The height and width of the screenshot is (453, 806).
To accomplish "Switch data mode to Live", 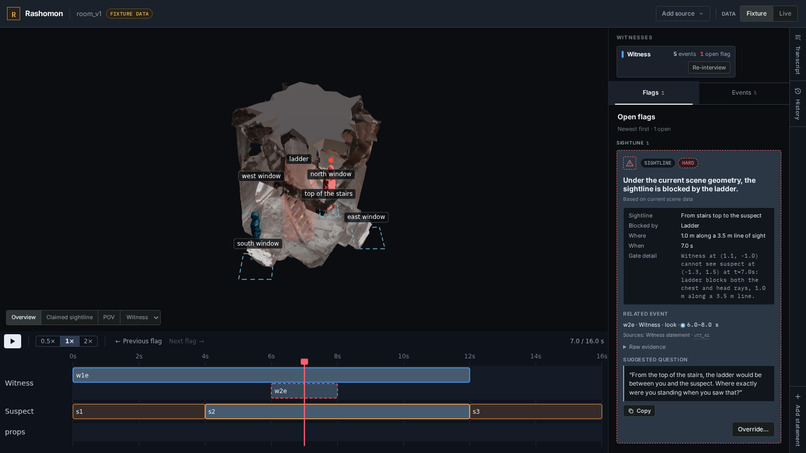I will tap(785, 14).
